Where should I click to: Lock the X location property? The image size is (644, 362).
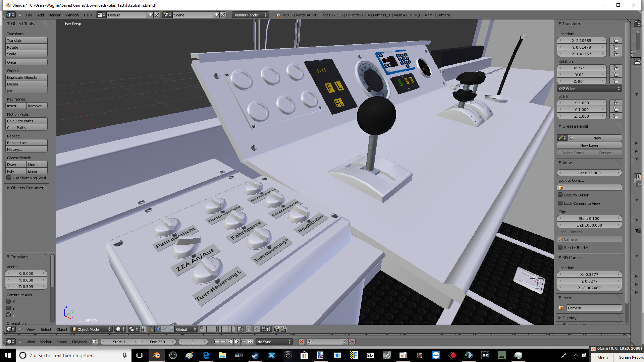click(x=616, y=41)
